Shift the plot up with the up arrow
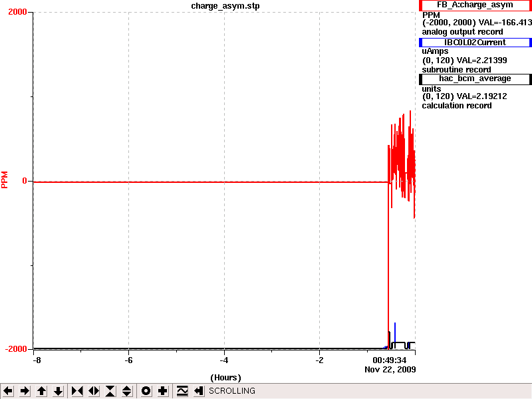The height and width of the screenshot is (399, 532). (41, 391)
